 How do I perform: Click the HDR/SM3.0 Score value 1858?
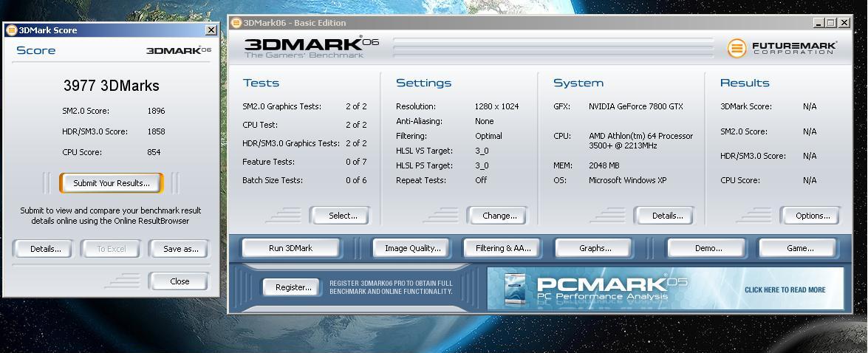pyautogui.click(x=156, y=131)
